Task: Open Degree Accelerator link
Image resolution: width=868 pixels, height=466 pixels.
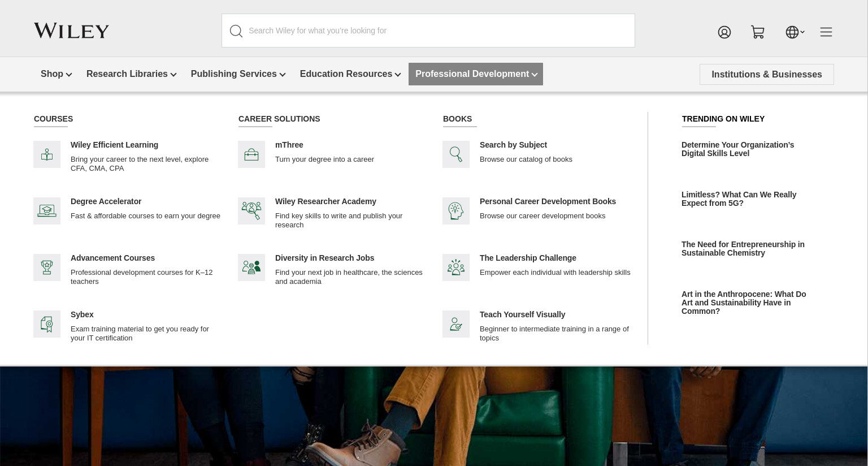Action: 106,202
